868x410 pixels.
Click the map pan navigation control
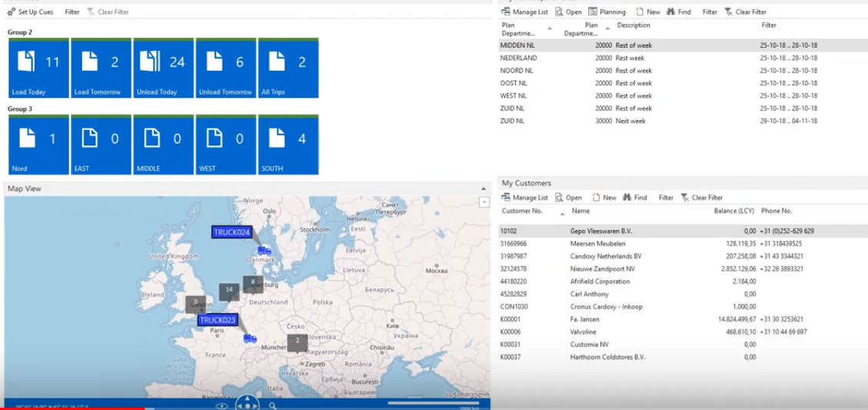[247, 404]
